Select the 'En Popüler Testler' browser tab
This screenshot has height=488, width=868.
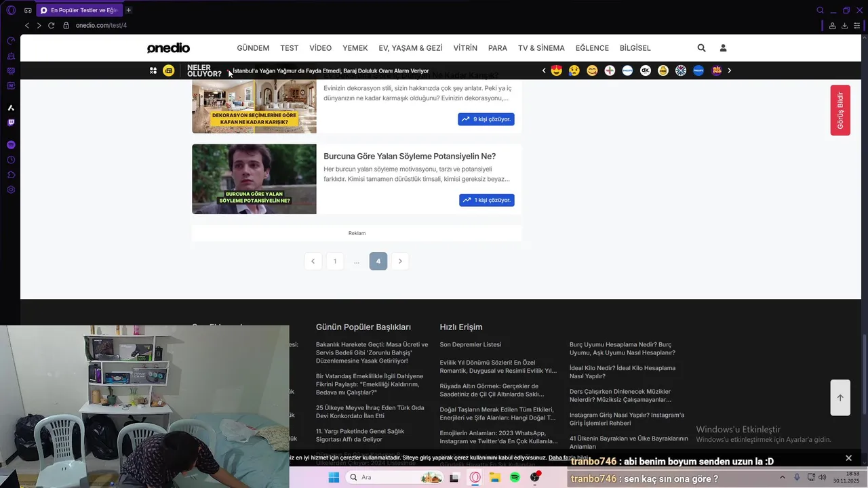pos(79,10)
